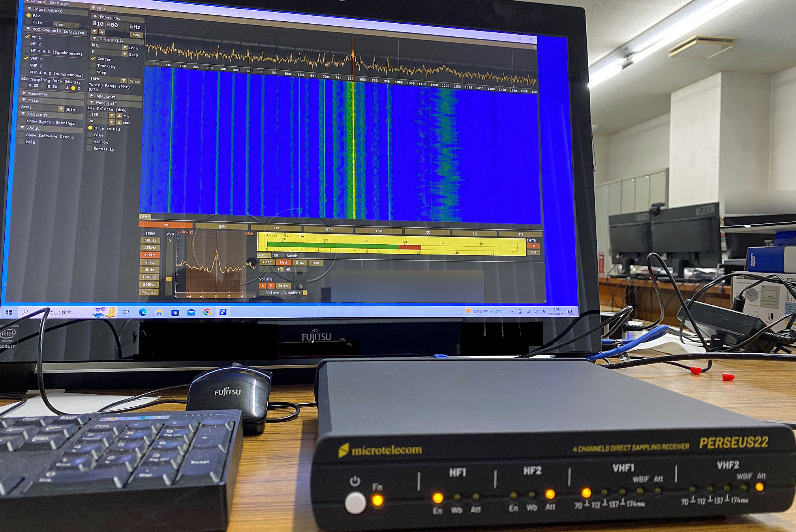Select the CW demodulation mode

(x=276, y=228)
